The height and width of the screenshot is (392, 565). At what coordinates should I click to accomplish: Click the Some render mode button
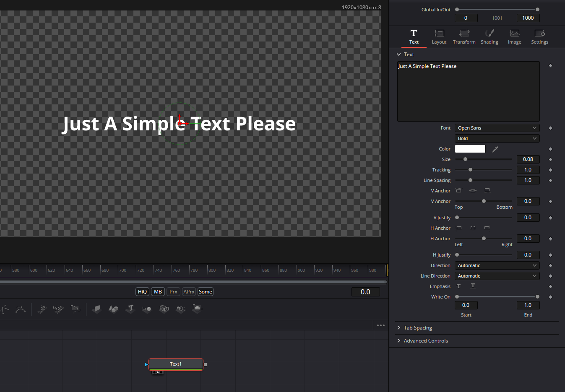[206, 292]
